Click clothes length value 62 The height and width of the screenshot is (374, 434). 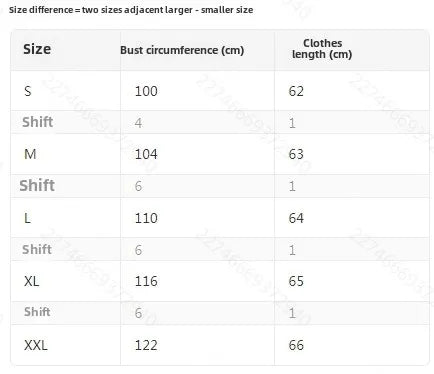pyautogui.click(x=296, y=91)
